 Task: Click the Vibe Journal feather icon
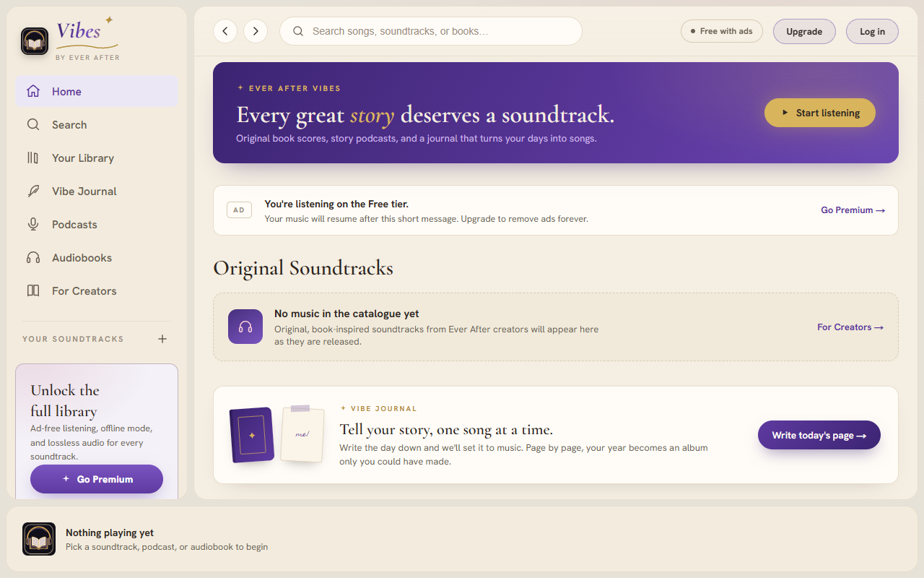33,191
